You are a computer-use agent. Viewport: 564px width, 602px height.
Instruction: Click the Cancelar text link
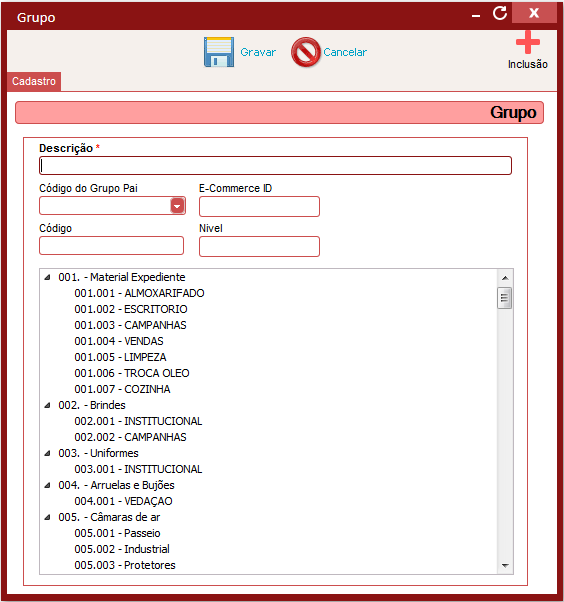(x=345, y=52)
